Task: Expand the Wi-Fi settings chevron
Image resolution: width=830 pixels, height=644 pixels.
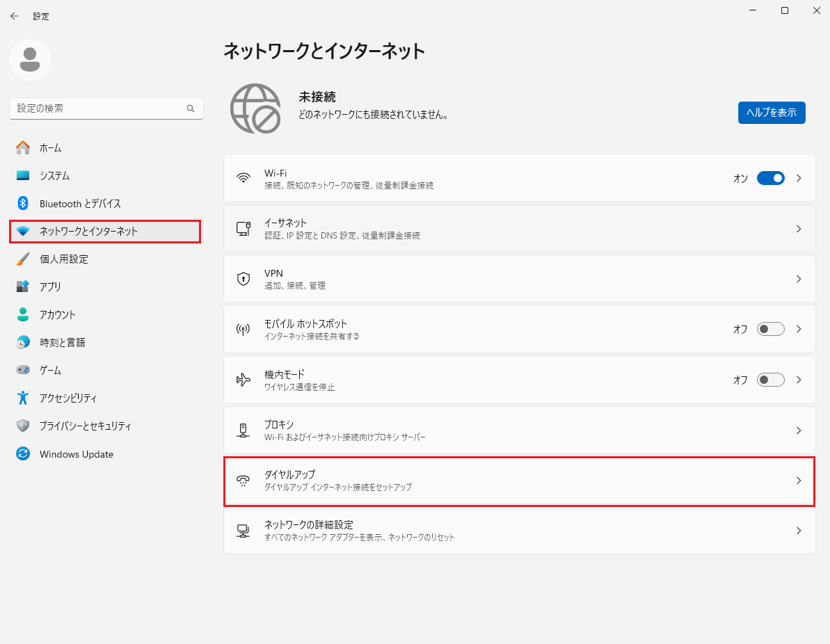Action: point(799,178)
